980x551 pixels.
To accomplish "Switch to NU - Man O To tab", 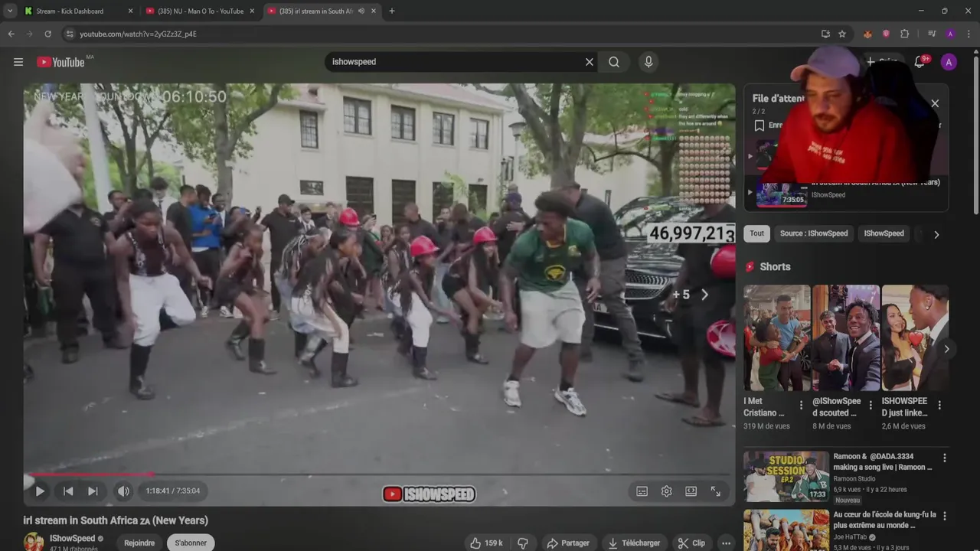I will click(x=201, y=11).
